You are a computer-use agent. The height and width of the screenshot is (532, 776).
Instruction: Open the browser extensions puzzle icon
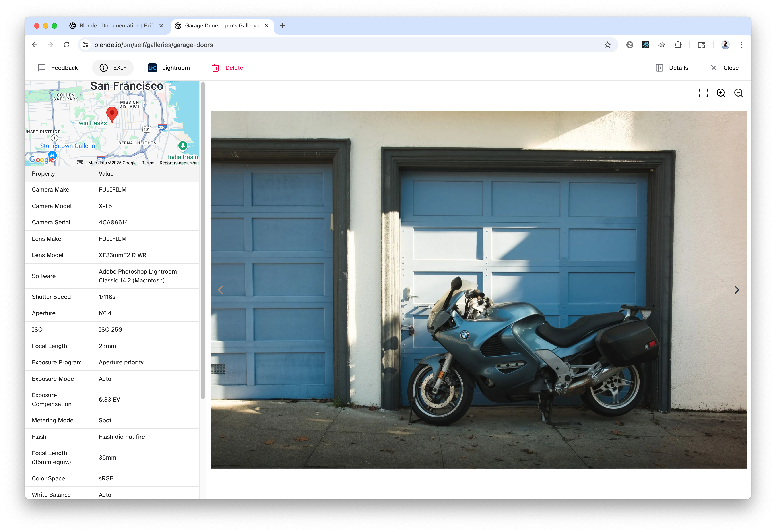tap(678, 45)
